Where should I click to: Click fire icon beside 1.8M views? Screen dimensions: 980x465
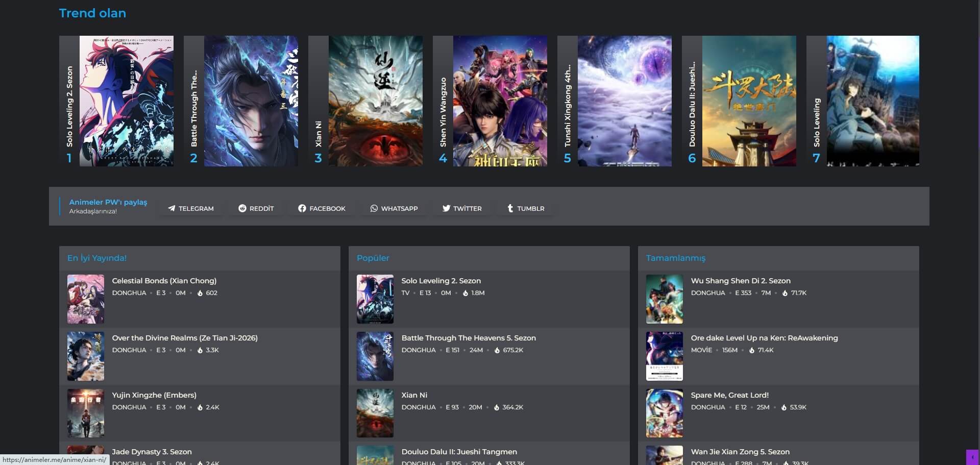(x=465, y=293)
